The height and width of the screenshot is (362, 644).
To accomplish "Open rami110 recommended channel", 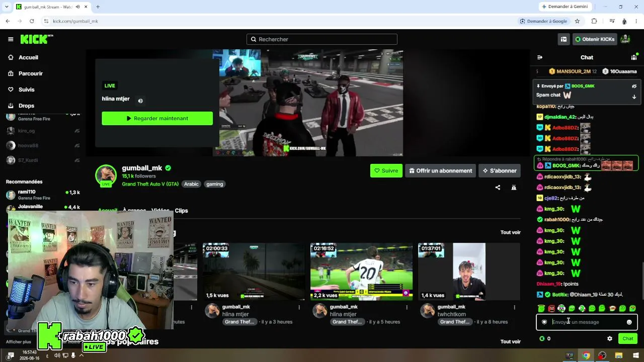I will point(43,195).
